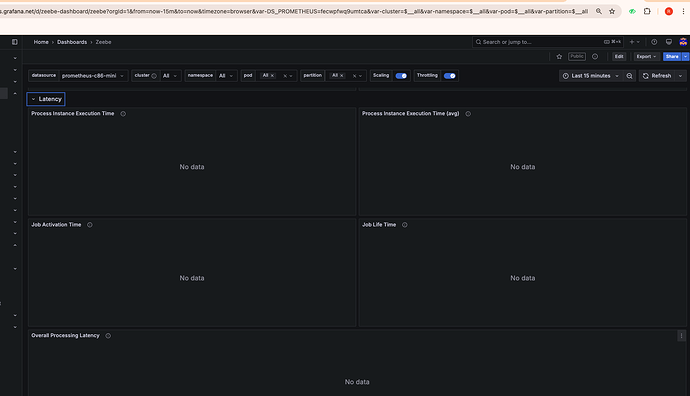Click the datasource variable label
The width and height of the screenshot is (690, 396).
[44, 75]
